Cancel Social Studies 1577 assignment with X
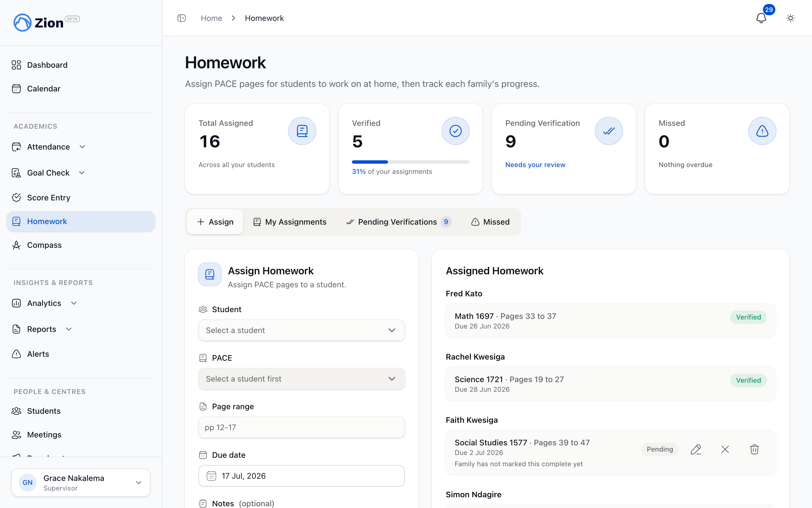This screenshot has width=812, height=508. 725,449
